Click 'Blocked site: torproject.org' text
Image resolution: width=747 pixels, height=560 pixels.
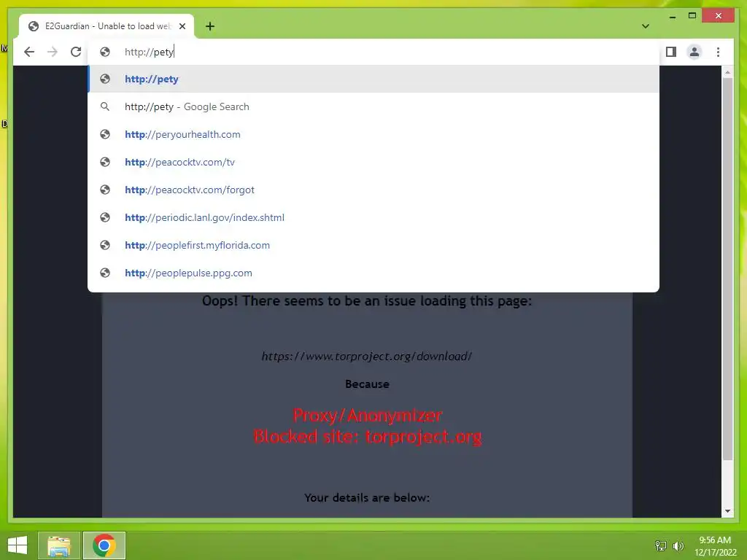click(368, 436)
